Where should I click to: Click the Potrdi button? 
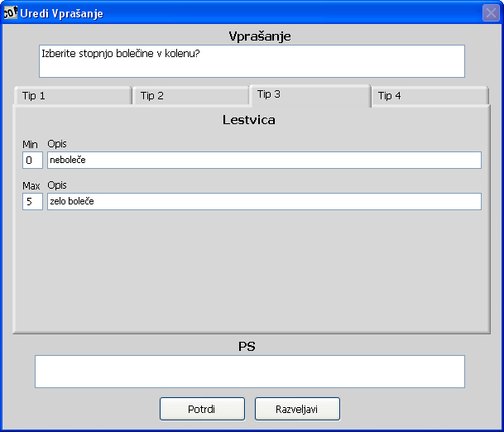(x=202, y=409)
